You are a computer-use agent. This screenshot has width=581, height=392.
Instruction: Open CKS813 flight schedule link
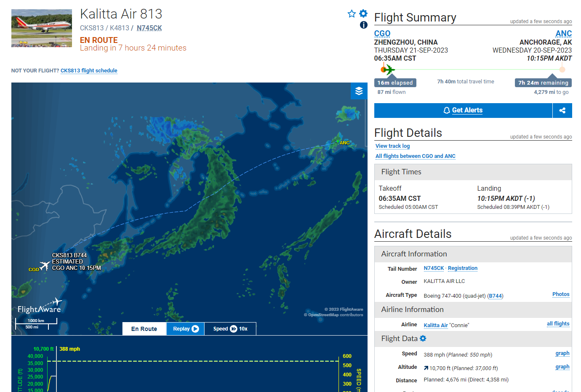pos(89,71)
